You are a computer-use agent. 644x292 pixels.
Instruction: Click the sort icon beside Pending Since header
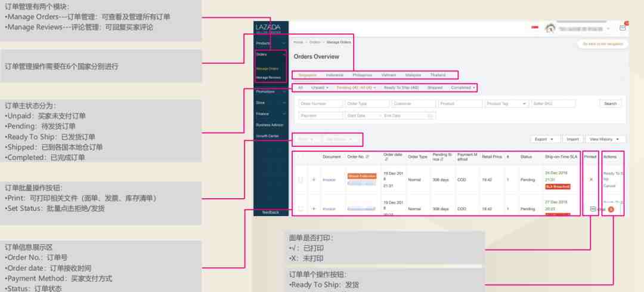[442, 159]
